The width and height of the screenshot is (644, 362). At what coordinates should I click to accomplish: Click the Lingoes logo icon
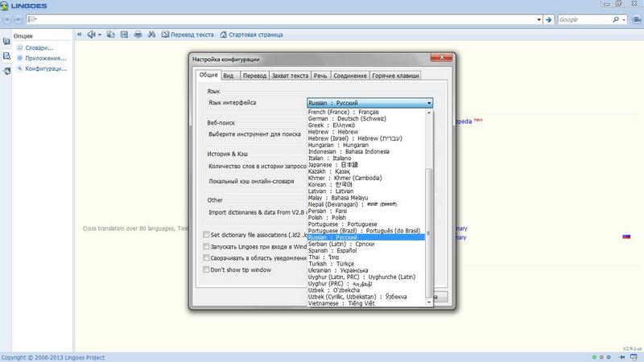coord(5,6)
